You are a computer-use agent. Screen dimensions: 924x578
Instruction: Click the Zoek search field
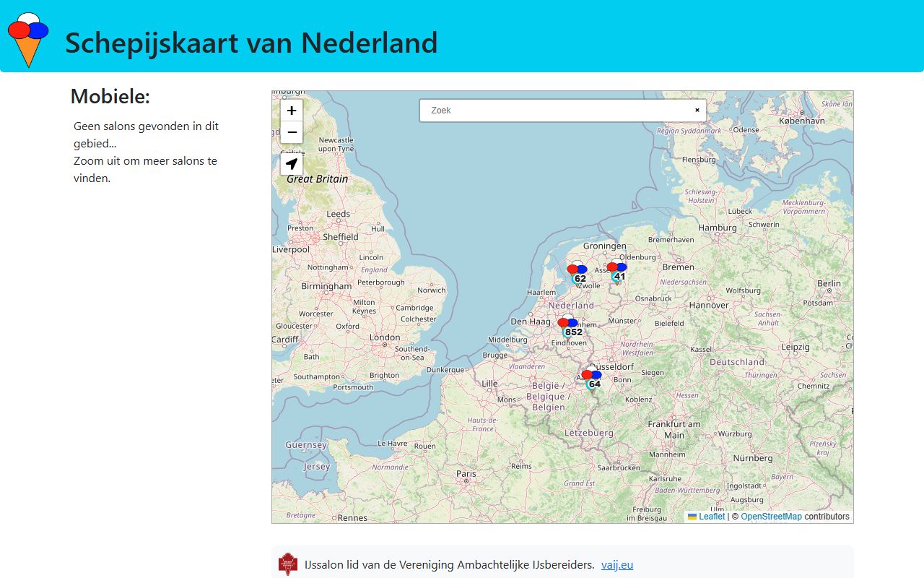point(562,111)
